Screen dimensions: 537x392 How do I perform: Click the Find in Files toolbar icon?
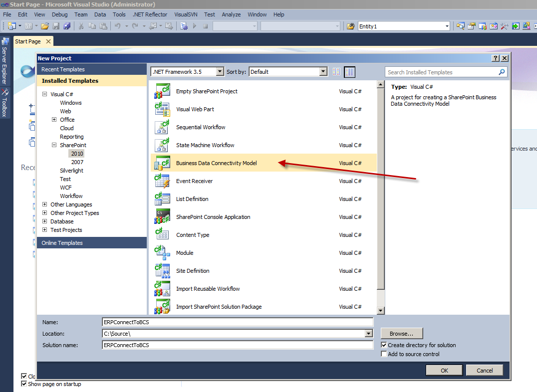(x=350, y=26)
